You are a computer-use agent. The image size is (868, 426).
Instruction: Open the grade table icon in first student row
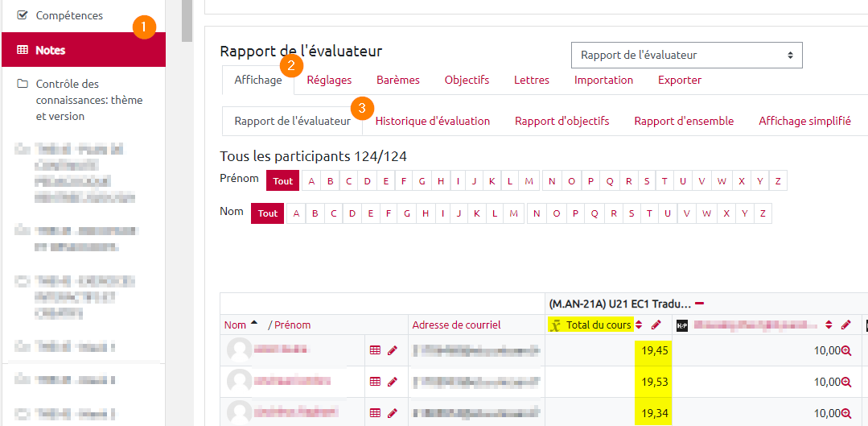click(x=375, y=350)
